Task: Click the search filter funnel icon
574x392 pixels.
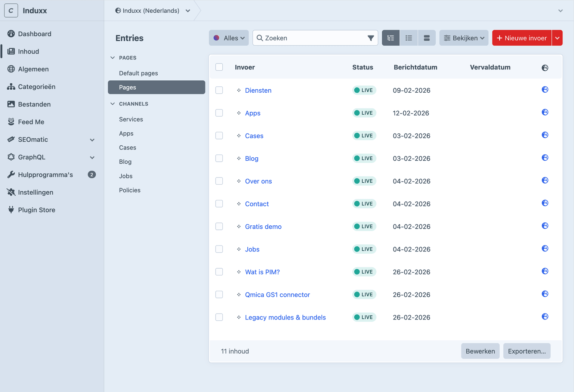Action: (370, 38)
